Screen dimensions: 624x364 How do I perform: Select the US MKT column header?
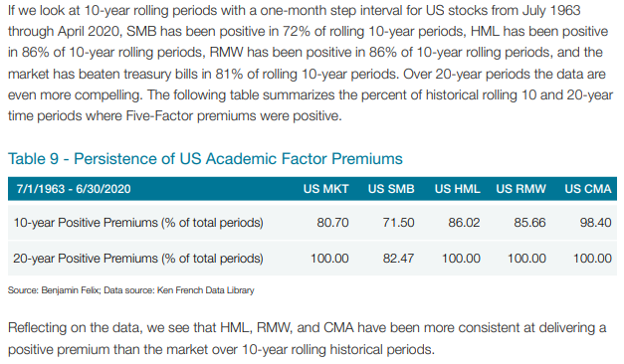point(325,189)
